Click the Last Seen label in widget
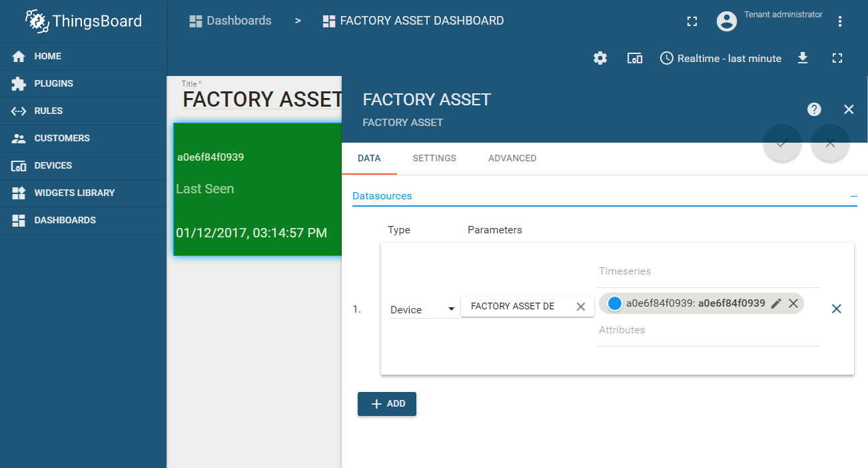This screenshot has width=868, height=468. (x=205, y=189)
